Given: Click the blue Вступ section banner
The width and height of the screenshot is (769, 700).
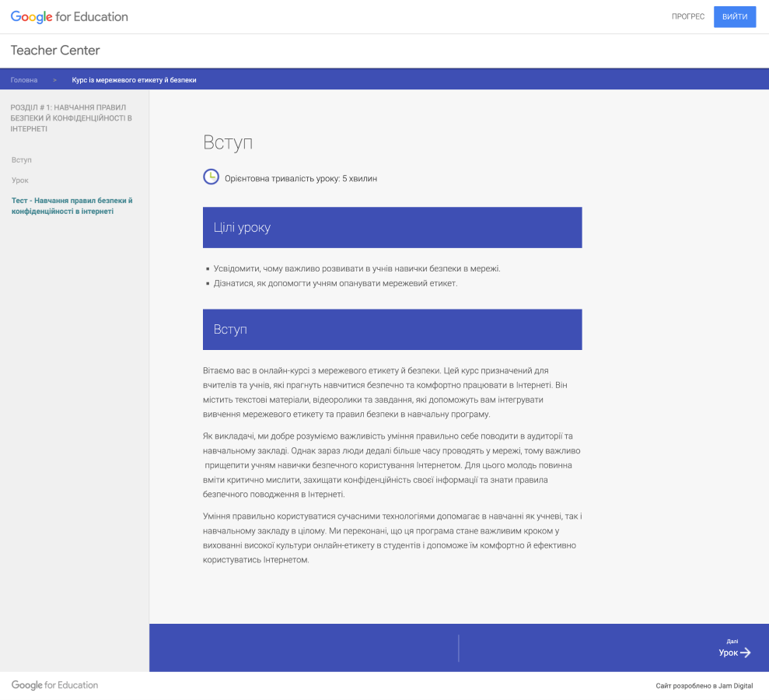Looking at the screenshot, I should click(392, 329).
